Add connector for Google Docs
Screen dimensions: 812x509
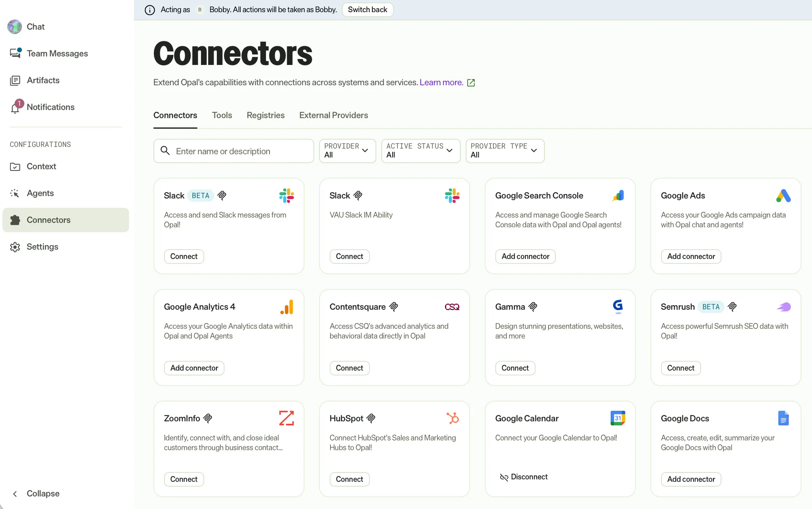coord(691,479)
